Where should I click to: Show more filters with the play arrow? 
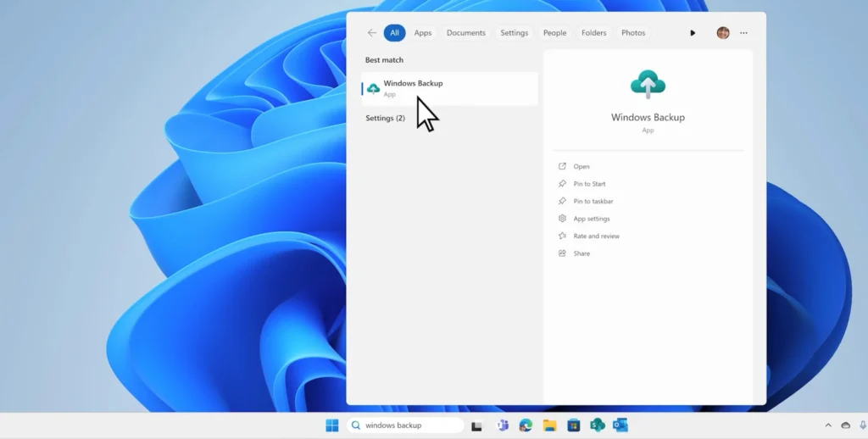[693, 33]
